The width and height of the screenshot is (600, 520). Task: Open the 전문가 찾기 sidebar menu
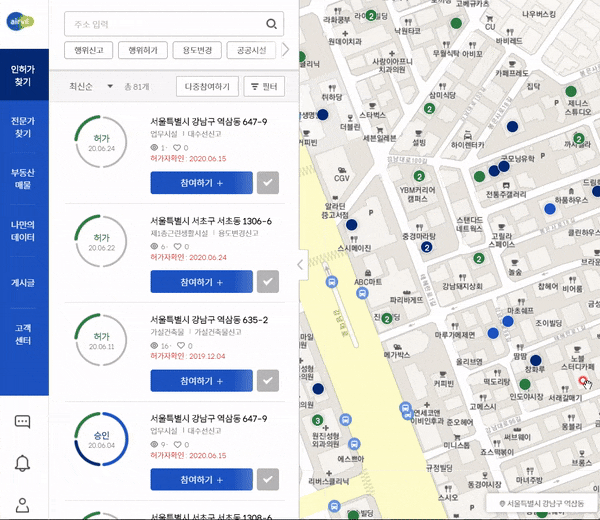(x=23, y=127)
